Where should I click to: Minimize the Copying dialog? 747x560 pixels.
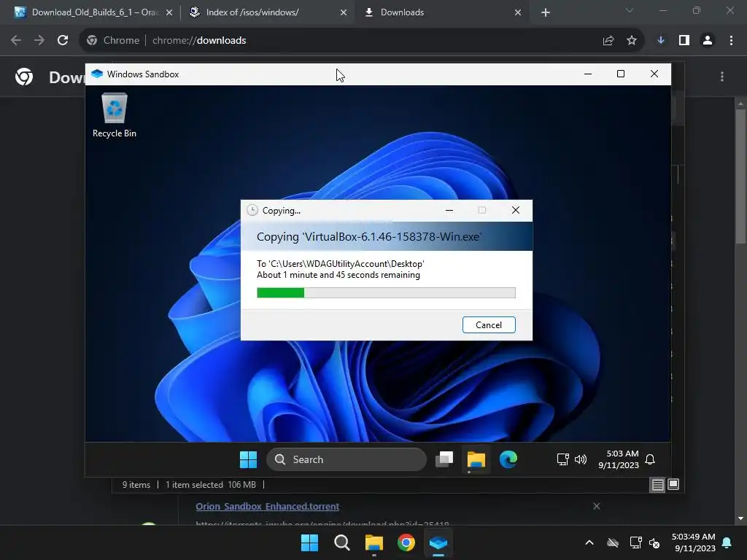pos(449,210)
